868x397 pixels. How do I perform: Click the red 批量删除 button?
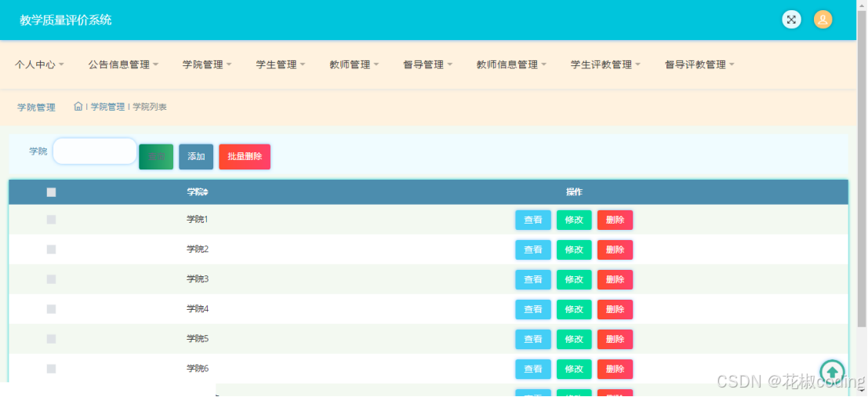click(245, 157)
